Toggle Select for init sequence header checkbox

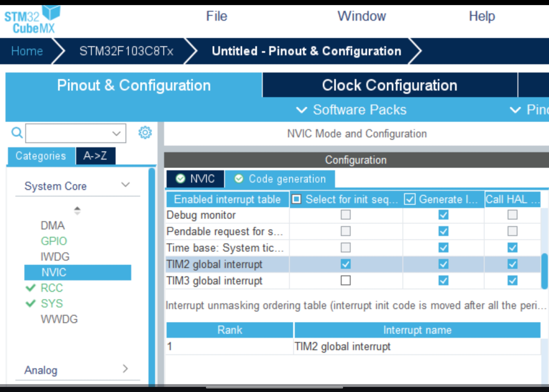pyautogui.click(x=296, y=199)
